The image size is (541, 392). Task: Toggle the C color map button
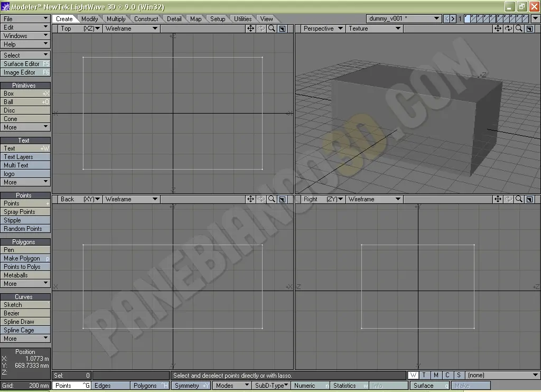coord(447,375)
